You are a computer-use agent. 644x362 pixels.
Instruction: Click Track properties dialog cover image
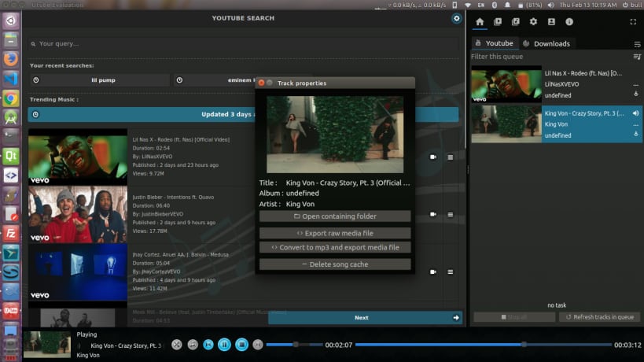click(335, 135)
